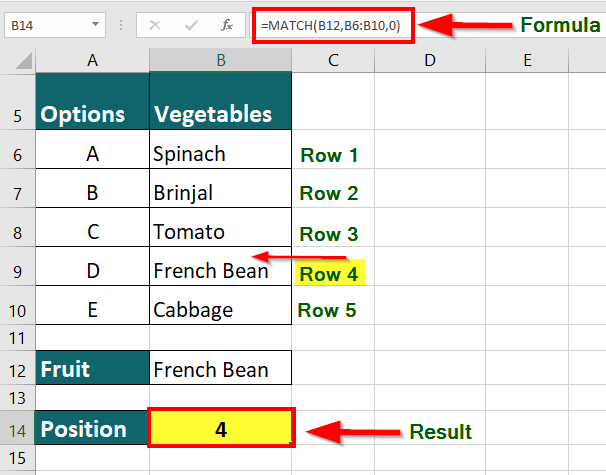Image resolution: width=606 pixels, height=475 pixels.
Task: Click the yellow result cell showing 4
Action: click(221, 429)
